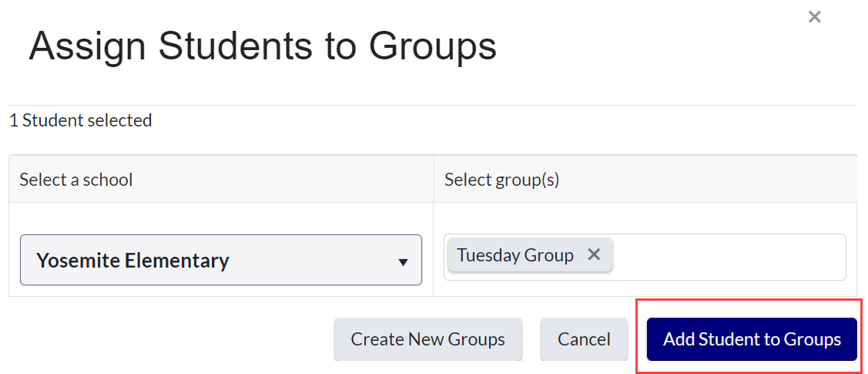This screenshot has height=374, width=868.
Task: Close the Assign Students to Groups dialog
Action: [814, 17]
